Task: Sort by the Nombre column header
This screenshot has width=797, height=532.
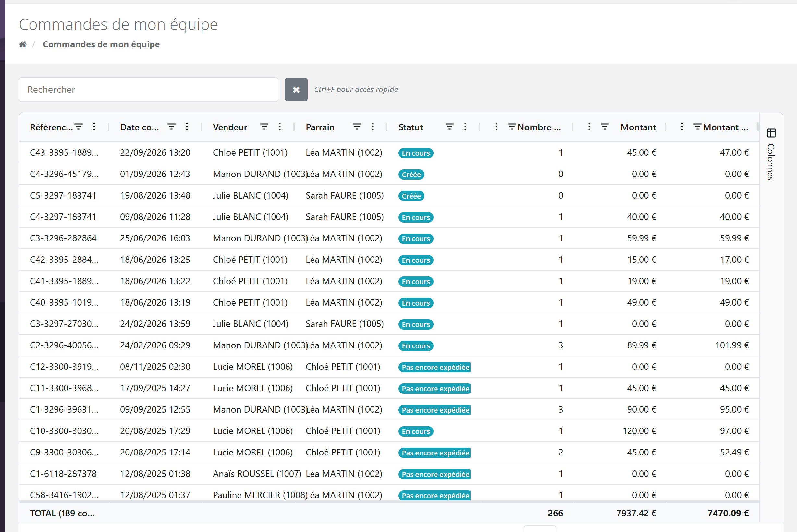Action: click(539, 127)
